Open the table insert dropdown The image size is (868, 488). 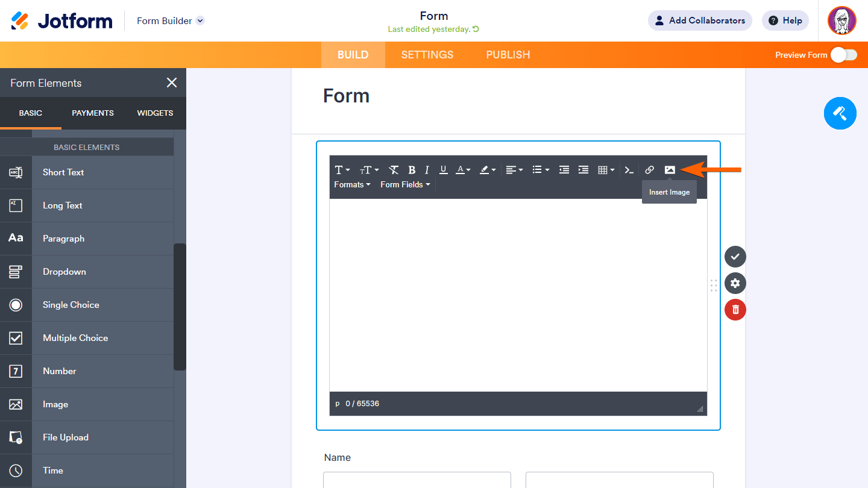(x=606, y=170)
